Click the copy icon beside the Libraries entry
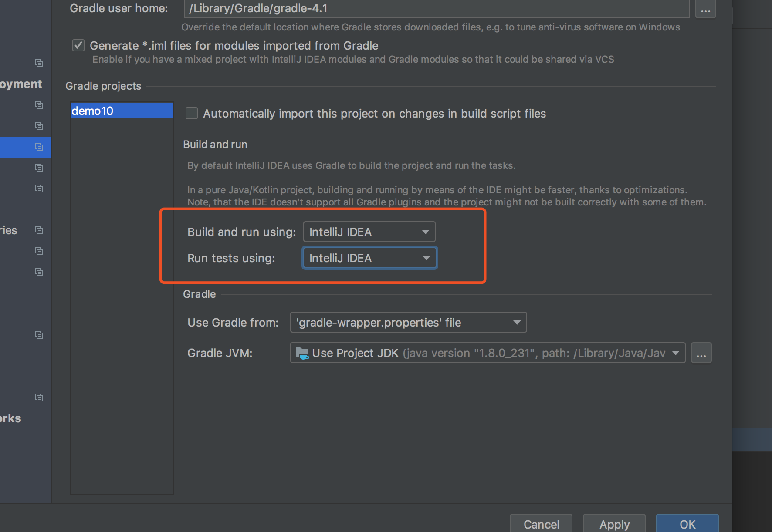Viewport: 772px width, 532px height. pos(38,230)
